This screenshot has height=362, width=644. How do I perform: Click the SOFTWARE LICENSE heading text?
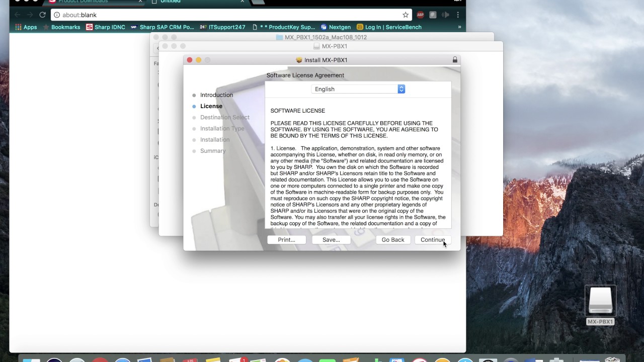tap(298, 111)
